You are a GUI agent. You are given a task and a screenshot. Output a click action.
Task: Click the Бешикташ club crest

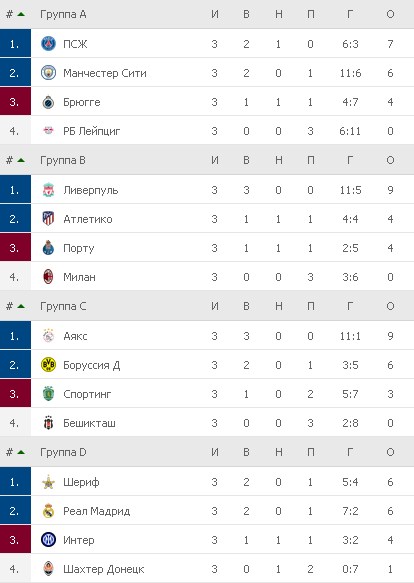coord(48,423)
